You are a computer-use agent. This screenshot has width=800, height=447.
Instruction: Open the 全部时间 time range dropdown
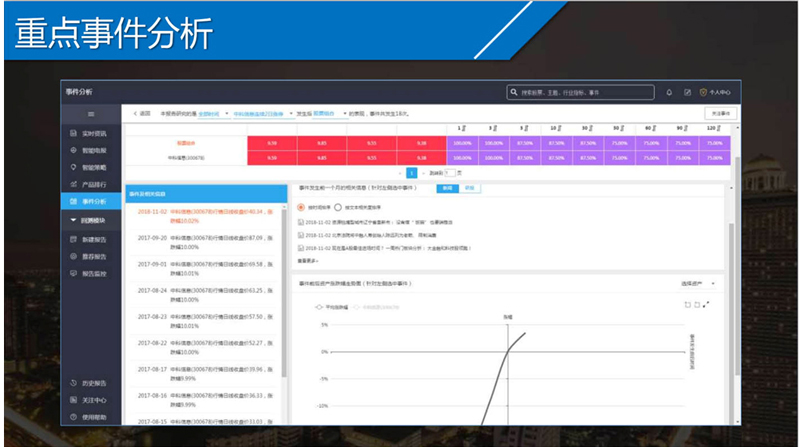pyautogui.click(x=214, y=114)
